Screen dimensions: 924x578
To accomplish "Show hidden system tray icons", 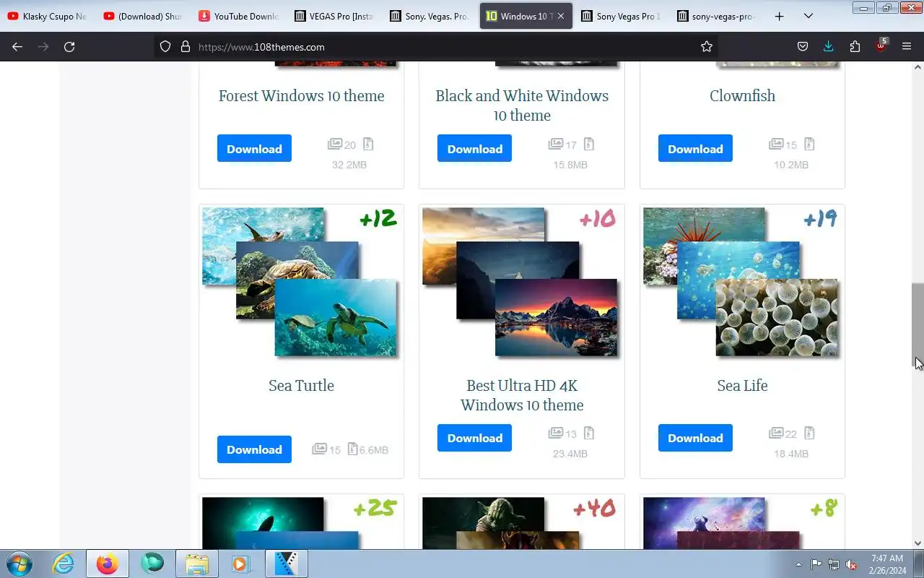I will click(798, 564).
